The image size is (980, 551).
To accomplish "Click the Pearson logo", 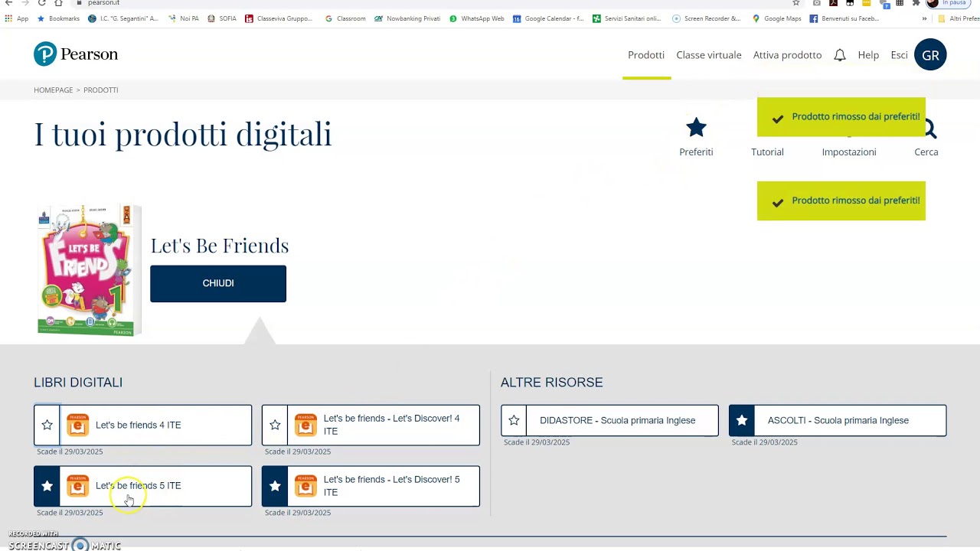I will tap(76, 54).
